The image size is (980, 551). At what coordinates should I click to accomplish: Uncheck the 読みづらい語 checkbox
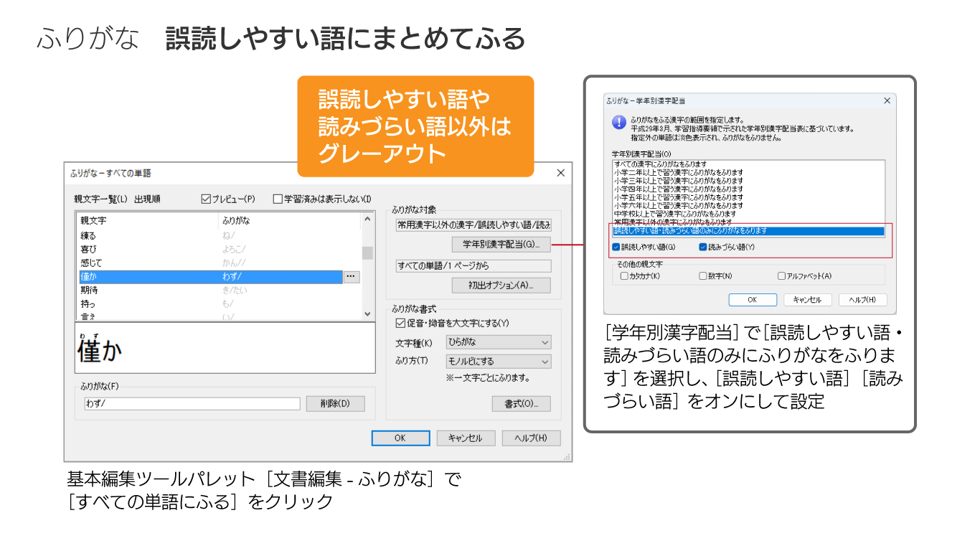point(703,248)
